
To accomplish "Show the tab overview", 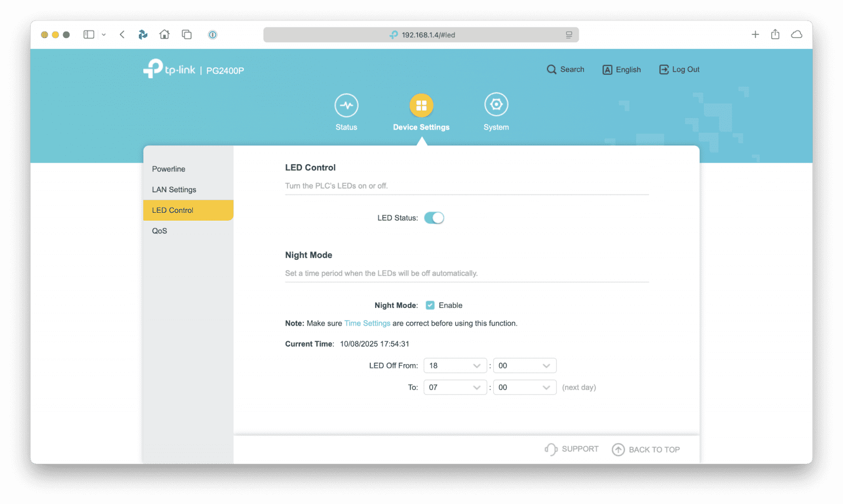I will pyautogui.click(x=187, y=35).
